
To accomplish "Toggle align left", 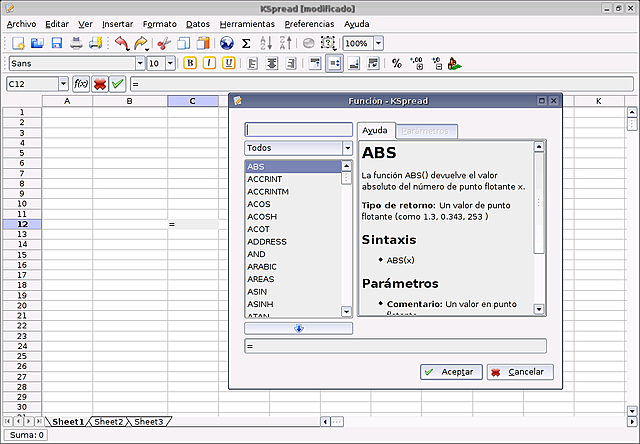I will click(x=252, y=63).
